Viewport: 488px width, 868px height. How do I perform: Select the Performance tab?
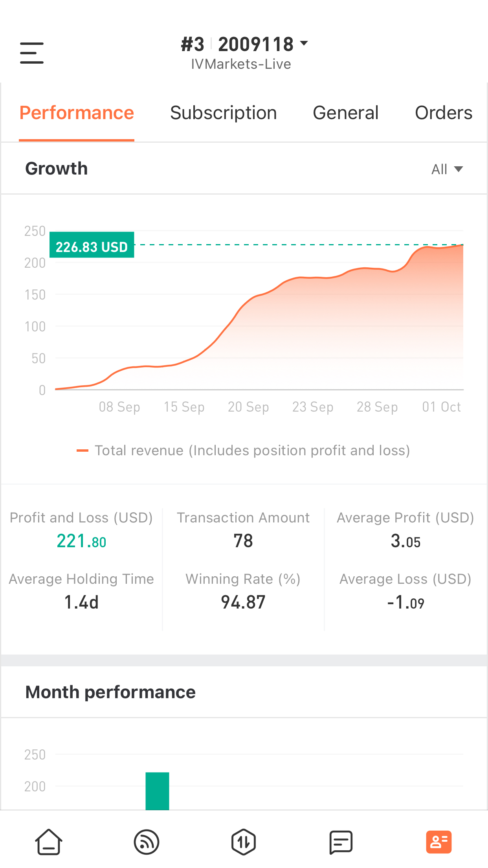coord(77,113)
